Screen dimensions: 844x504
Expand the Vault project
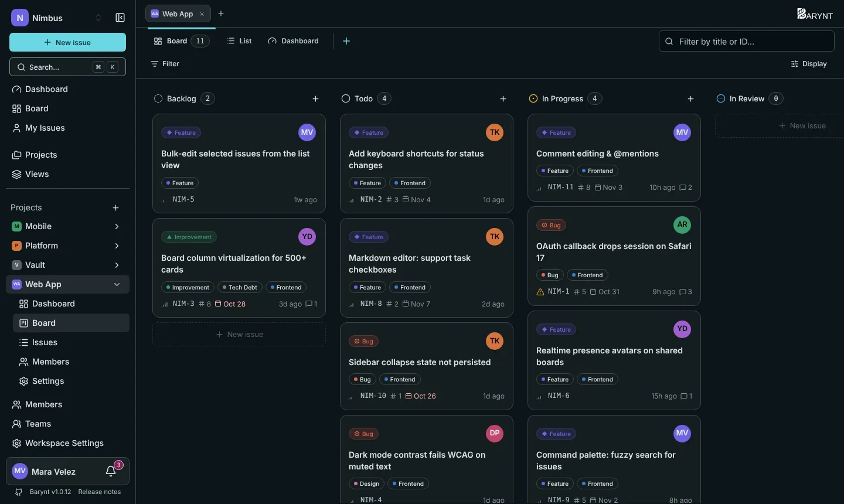[x=117, y=265]
